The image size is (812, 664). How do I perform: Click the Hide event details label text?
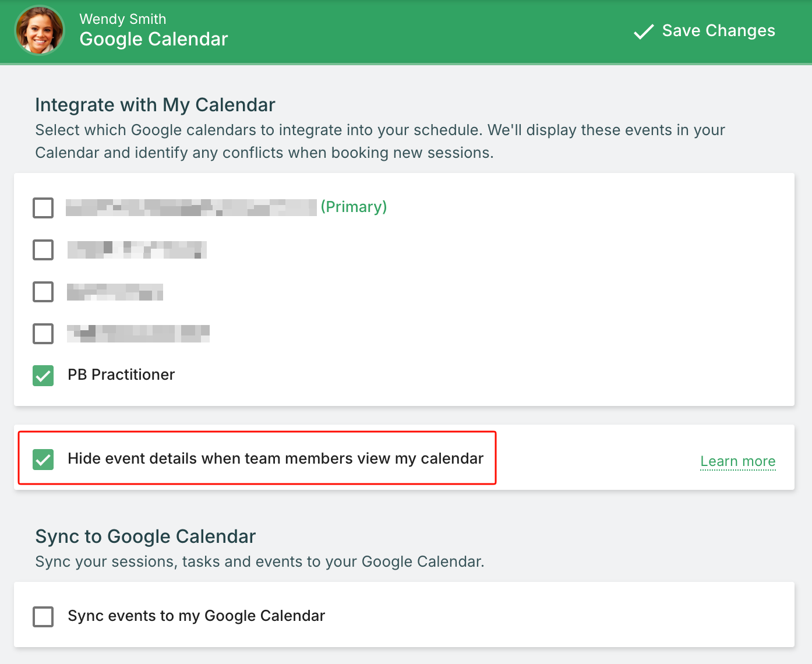click(x=276, y=458)
